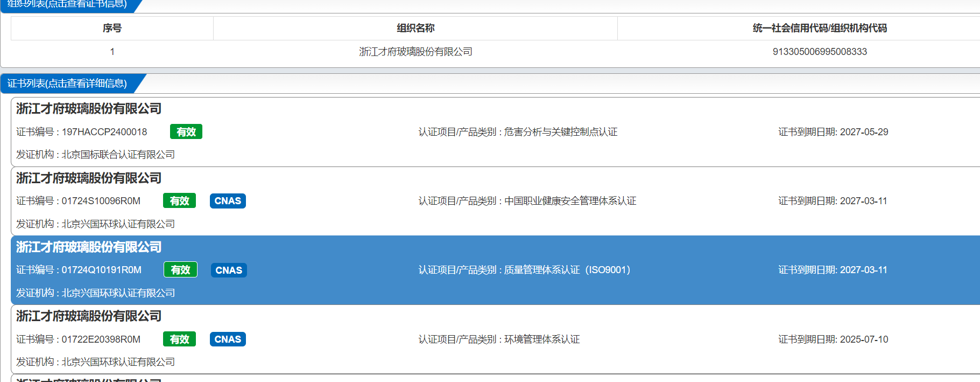Open organization 浙江才府玻璃股份有限公司 in the table row
Image resolution: width=980 pixels, height=382 pixels.
[415, 52]
